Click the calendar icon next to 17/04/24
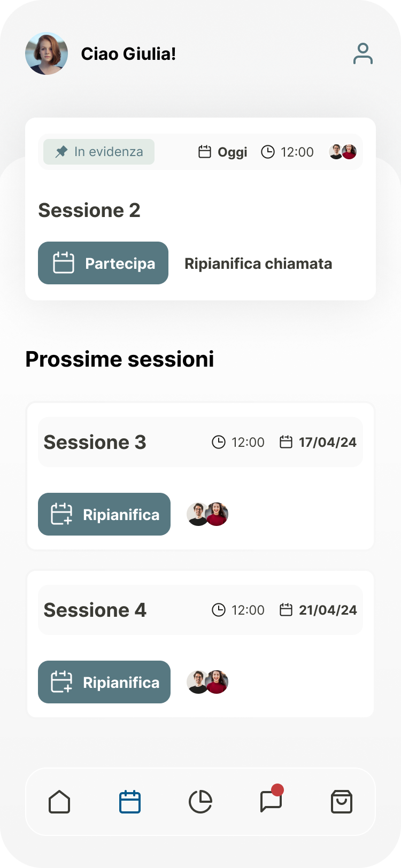The height and width of the screenshot is (868, 401). tap(287, 442)
